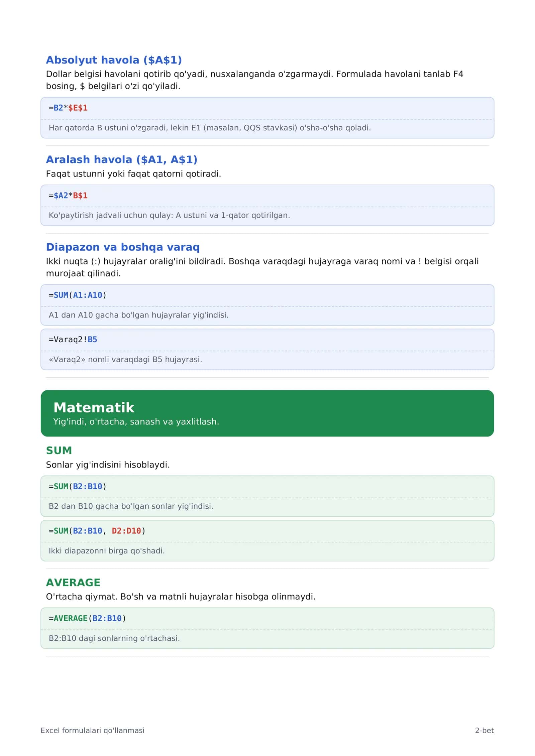The width and height of the screenshot is (535, 756).
Task: Click the green SUM heading
Action: pos(59,451)
